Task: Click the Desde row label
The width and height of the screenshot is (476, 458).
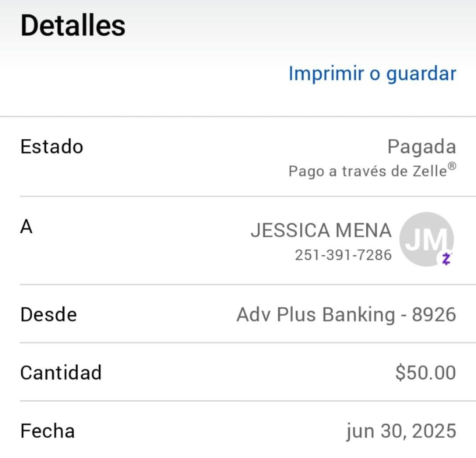Action: (x=48, y=315)
